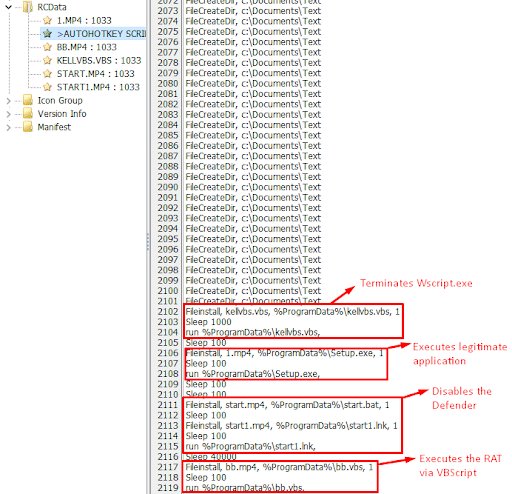Expand the Manifest tree node
The image size is (512, 494).
9,127
